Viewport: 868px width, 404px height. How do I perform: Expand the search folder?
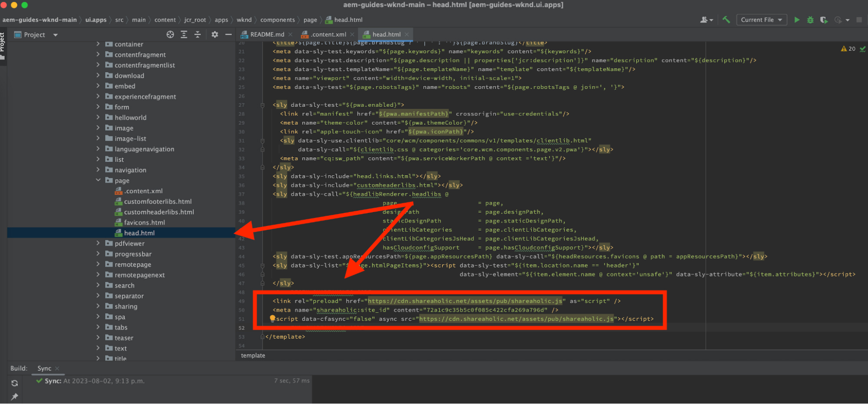click(x=98, y=285)
